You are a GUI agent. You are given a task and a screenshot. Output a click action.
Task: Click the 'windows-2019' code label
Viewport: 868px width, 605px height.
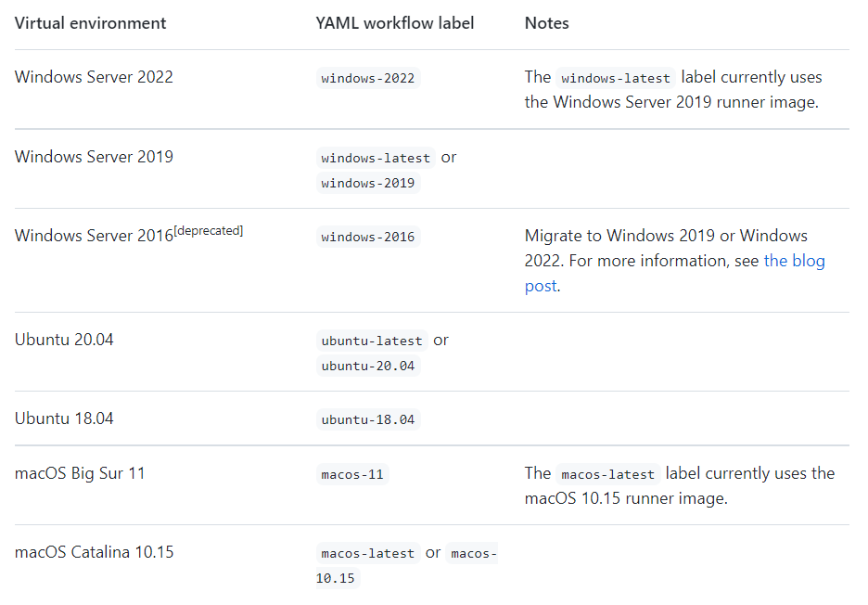point(368,183)
